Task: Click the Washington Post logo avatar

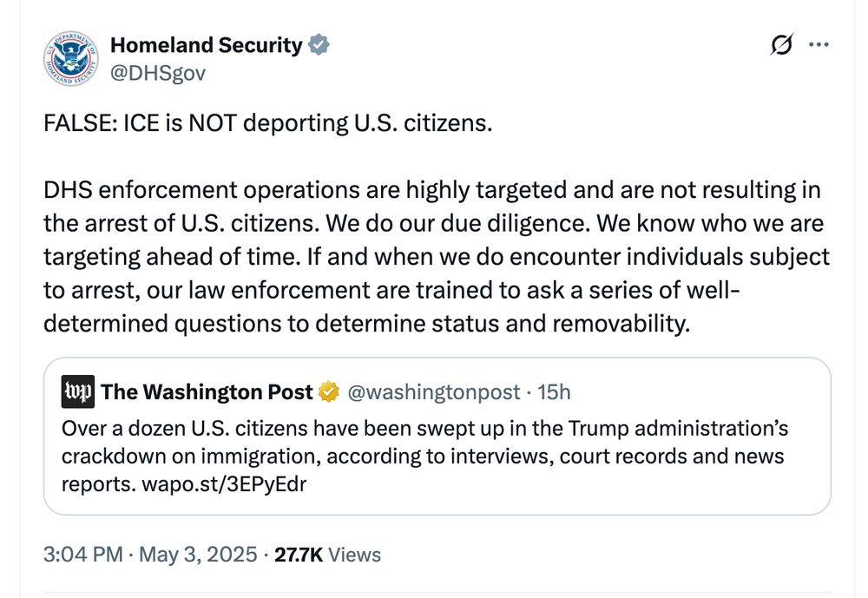Action: tap(77, 391)
